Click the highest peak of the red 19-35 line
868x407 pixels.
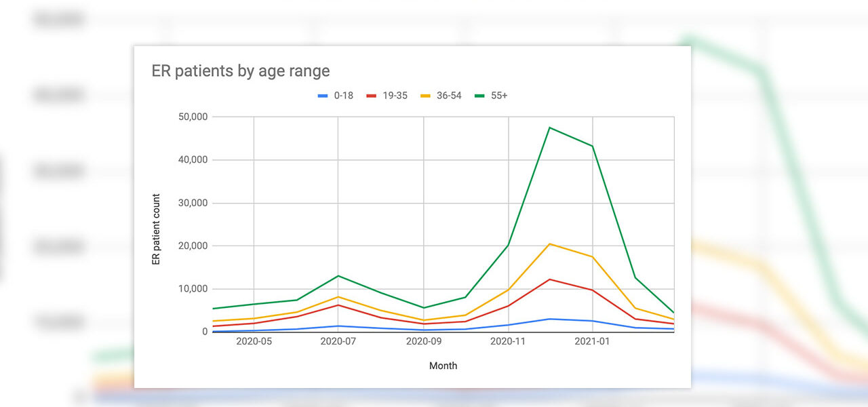[550, 279]
